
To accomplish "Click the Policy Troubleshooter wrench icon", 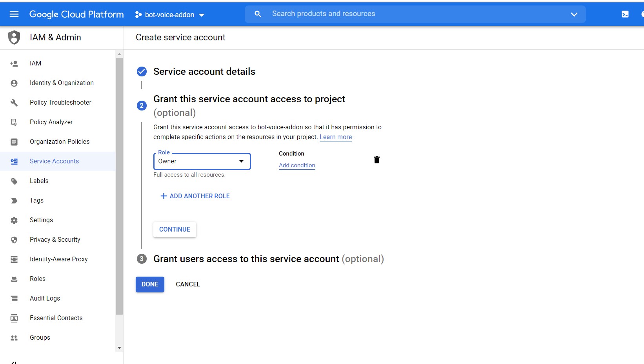I will tap(14, 103).
